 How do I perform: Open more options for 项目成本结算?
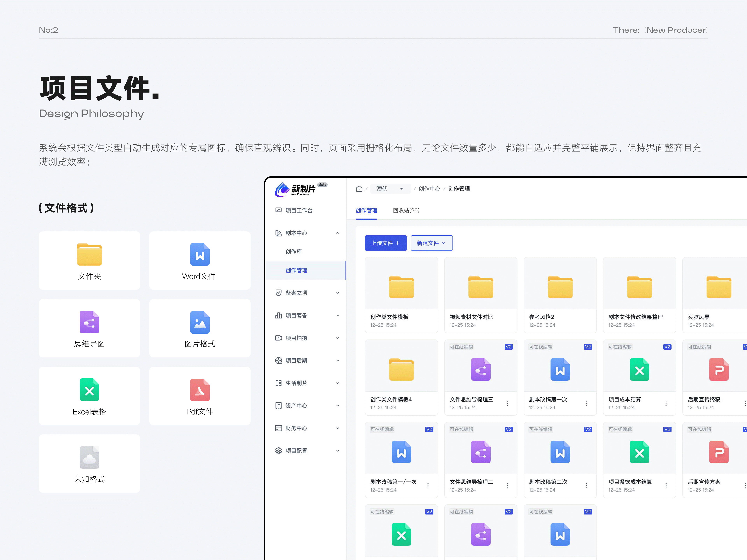(x=666, y=403)
